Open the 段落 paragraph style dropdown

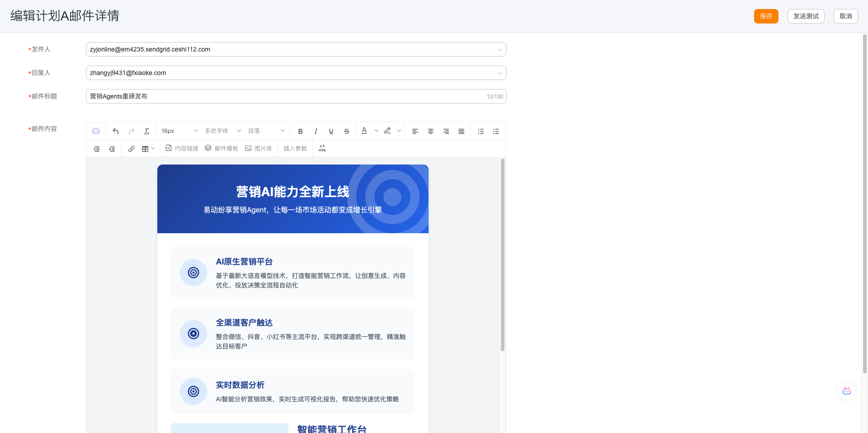(x=266, y=131)
